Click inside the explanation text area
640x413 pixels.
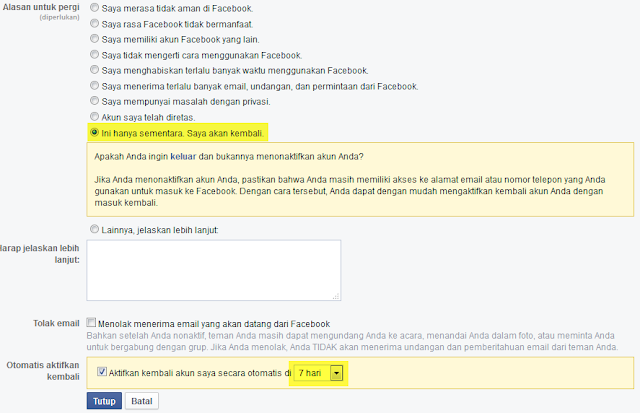coord(213,270)
